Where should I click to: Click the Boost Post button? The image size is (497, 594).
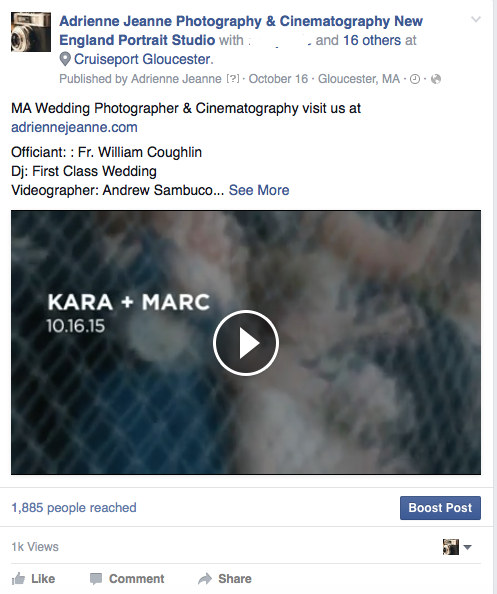click(440, 508)
